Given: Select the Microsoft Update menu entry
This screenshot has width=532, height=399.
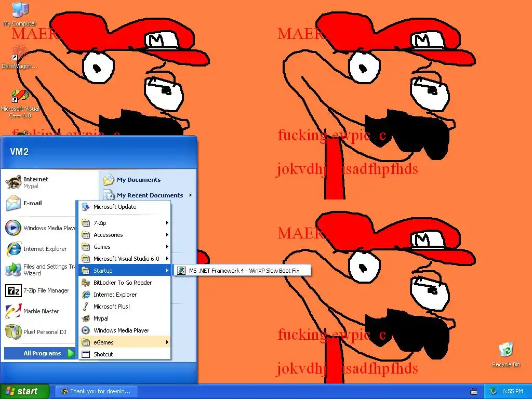Looking at the screenshot, I should [x=125, y=207].
